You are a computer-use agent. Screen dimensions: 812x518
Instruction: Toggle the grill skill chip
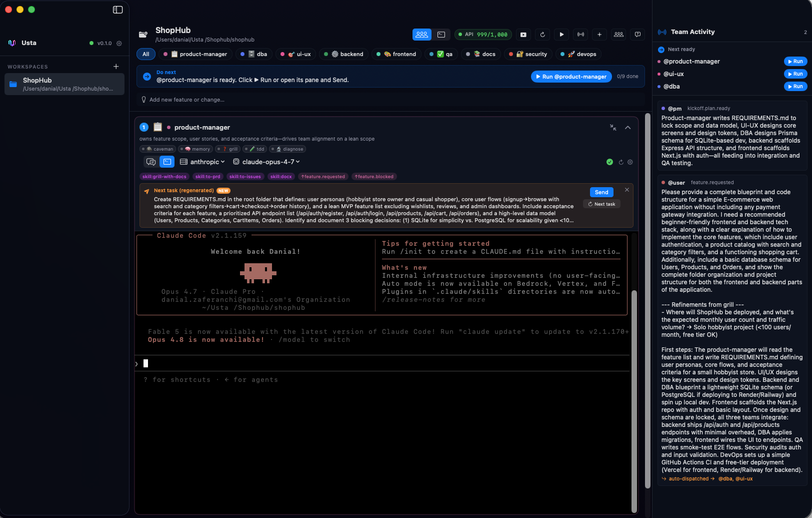coord(228,149)
